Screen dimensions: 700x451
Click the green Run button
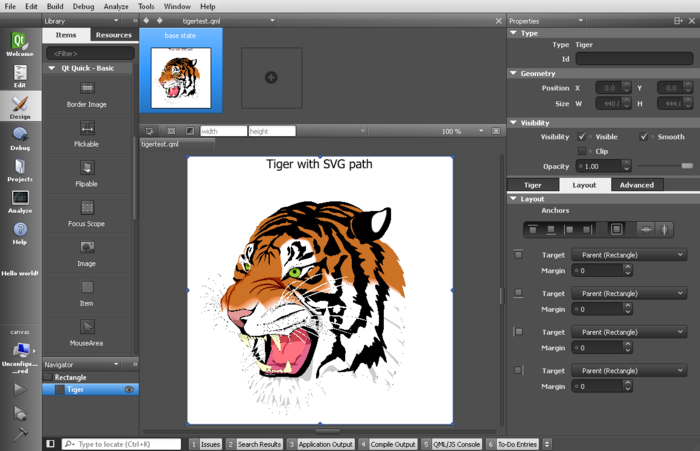point(20,390)
